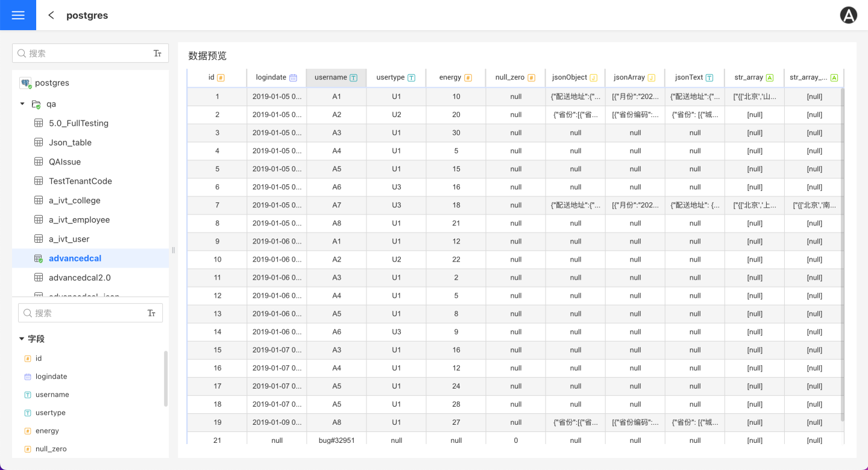Select the postgres database node
The width and height of the screenshot is (868, 470).
coord(52,83)
